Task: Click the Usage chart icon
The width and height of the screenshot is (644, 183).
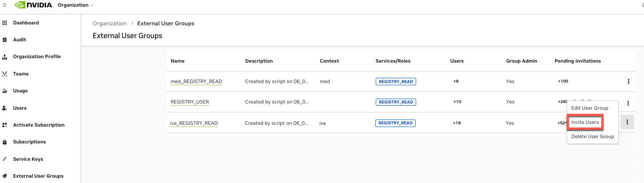Action: (5, 91)
